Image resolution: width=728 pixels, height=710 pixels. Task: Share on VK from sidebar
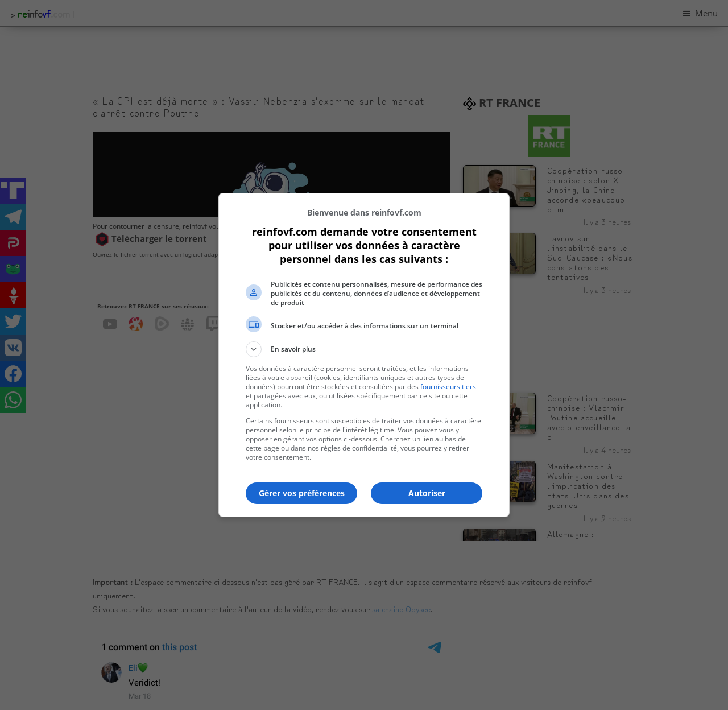(13, 348)
